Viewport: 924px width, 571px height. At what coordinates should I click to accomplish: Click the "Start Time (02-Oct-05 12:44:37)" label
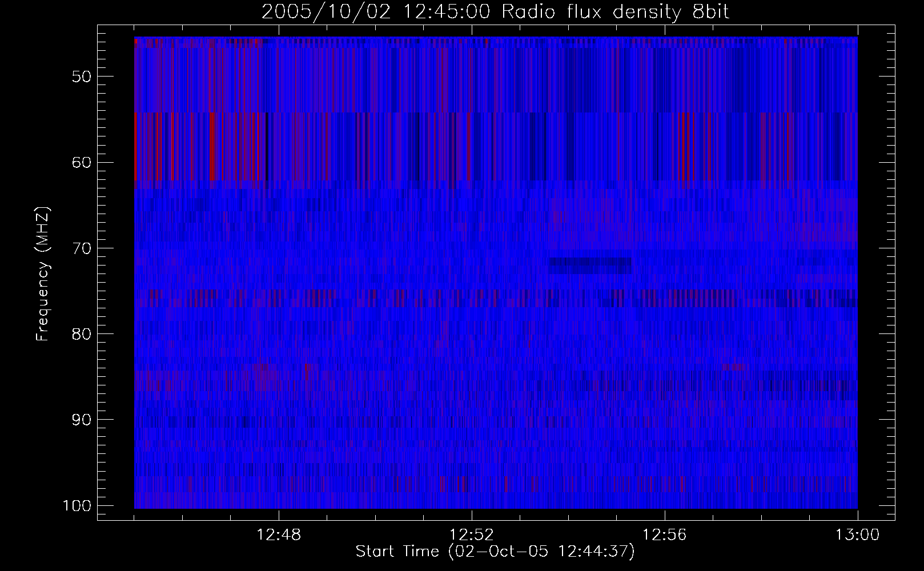coord(495,552)
